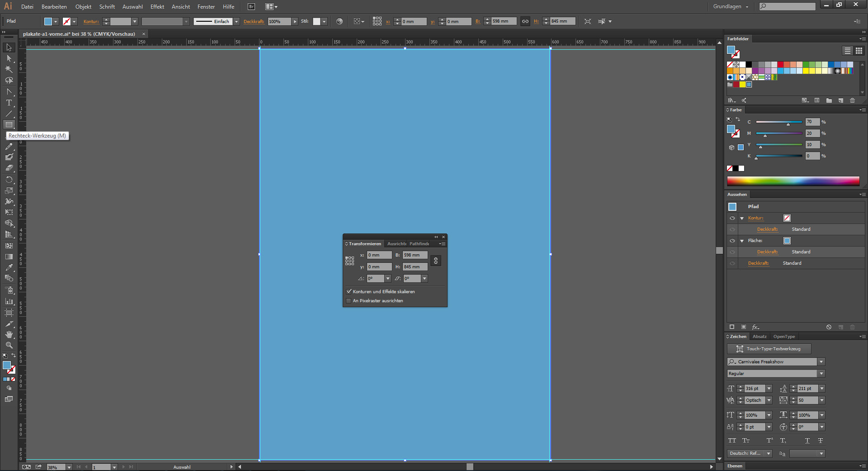Image resolution: width=868 pixels, height=471 pixels.
Task: Collapse the Kontur row in Aussehen panel
Action: [742, 218]
